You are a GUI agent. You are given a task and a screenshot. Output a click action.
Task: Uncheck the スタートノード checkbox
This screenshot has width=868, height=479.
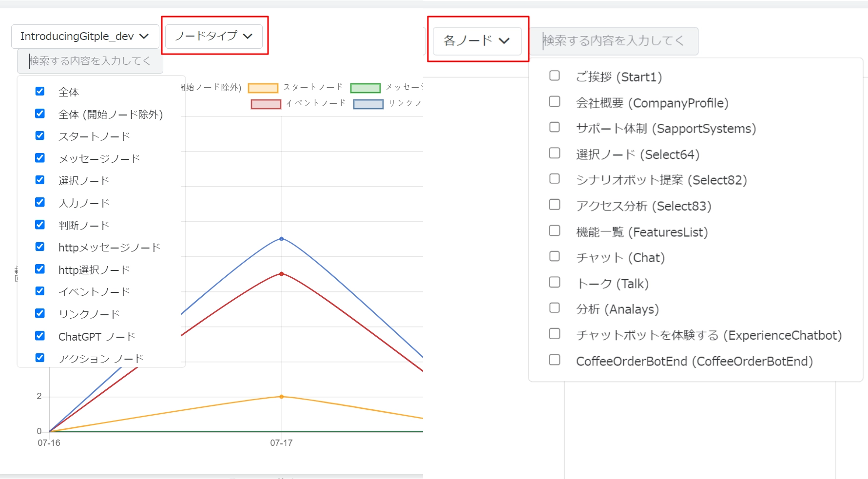pos(40,135)
